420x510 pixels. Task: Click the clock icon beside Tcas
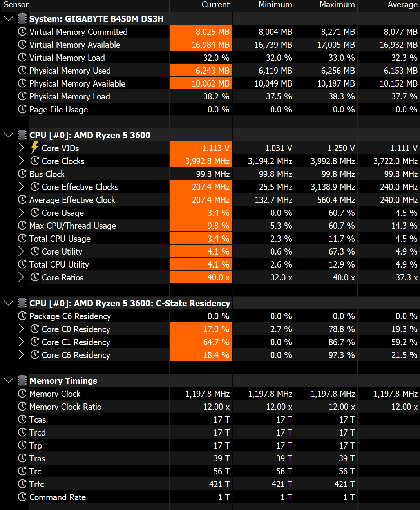point(22,420)
